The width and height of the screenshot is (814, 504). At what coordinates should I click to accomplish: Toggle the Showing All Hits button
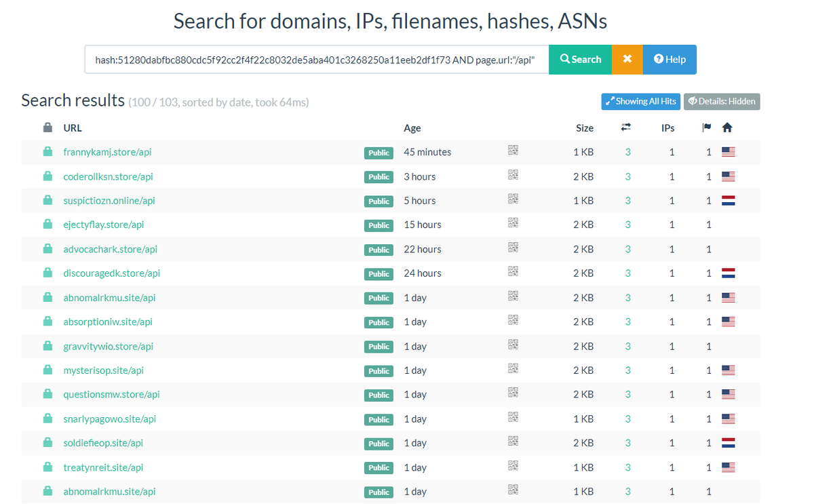(640, 101)
